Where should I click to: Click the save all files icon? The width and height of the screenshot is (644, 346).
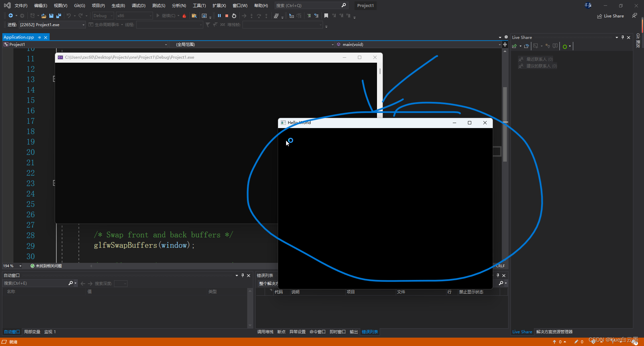coord(59,16)
